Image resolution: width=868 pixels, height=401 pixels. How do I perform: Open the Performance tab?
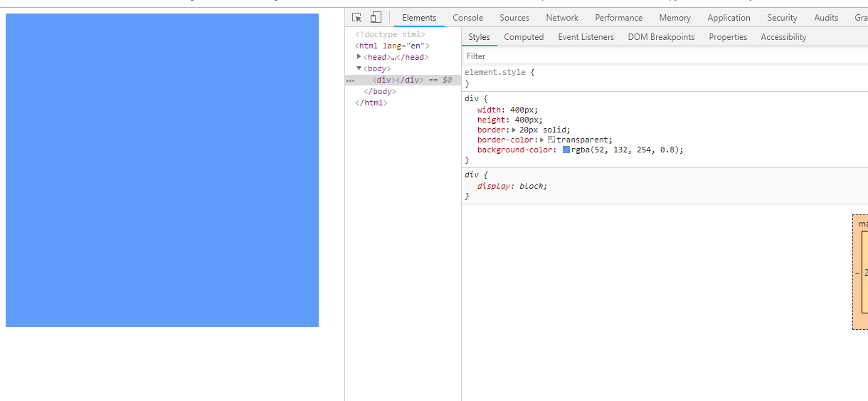619,18
